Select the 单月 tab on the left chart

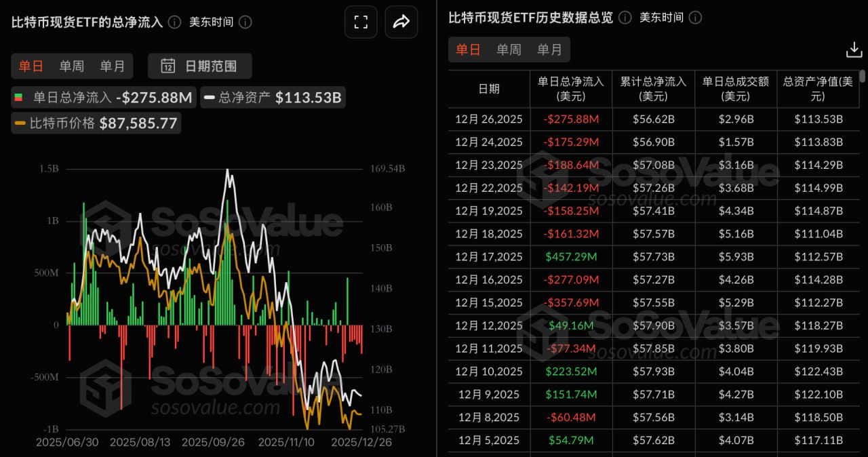[113, 66]
